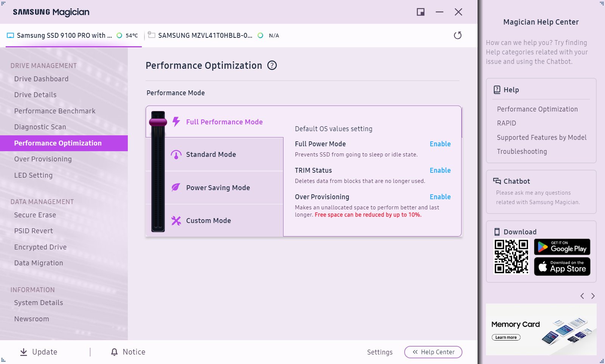Collapse the Help Center panel
605x364 pixels.
pyautogui.click(x=433, y=352)
